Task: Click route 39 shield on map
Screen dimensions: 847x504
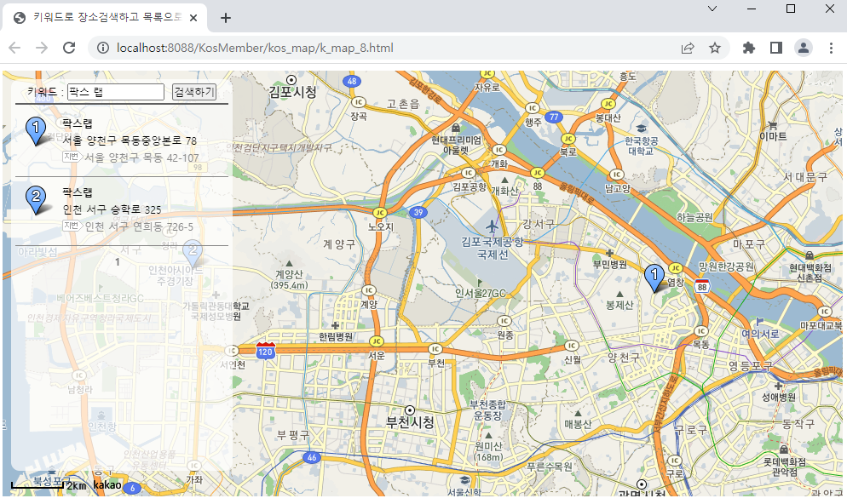Action: click(418, 212)
